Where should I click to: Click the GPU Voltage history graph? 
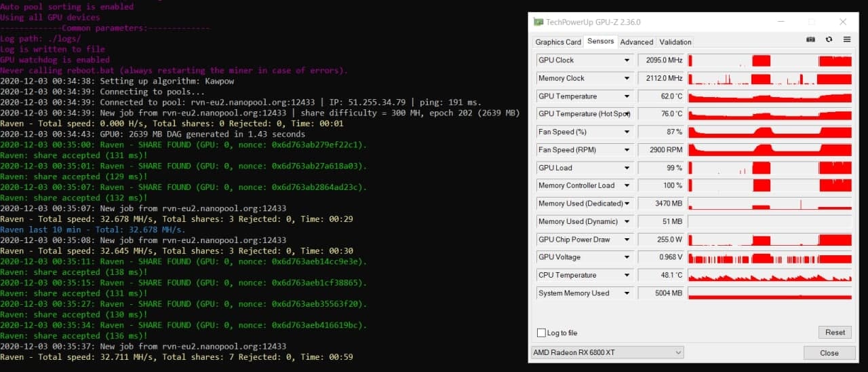(770, 257)
